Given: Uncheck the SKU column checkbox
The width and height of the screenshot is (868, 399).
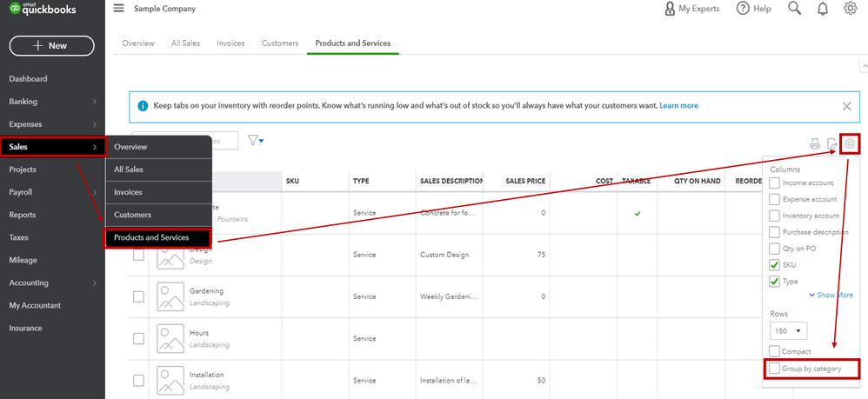Looking at the screenshot, I should click(x=775, y=264).
